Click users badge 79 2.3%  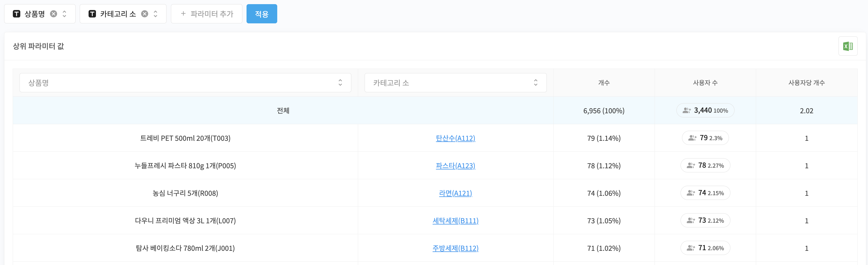pos(705,138)
